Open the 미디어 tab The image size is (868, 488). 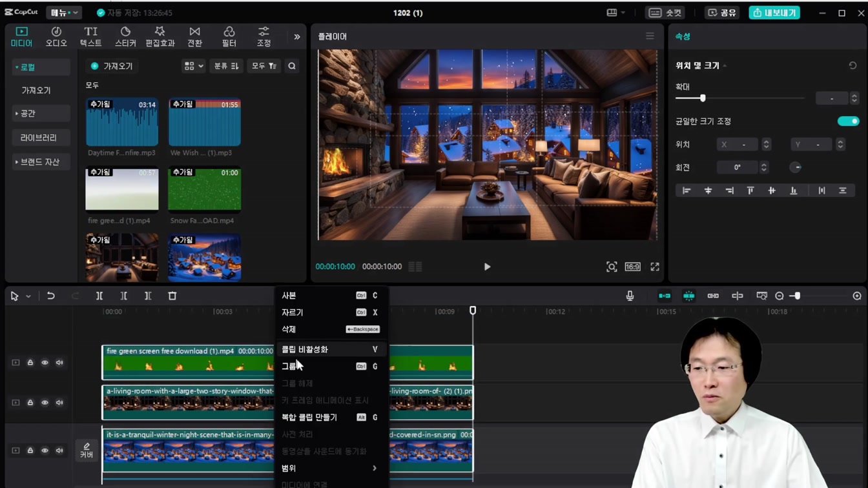click(x=21, y=37)
